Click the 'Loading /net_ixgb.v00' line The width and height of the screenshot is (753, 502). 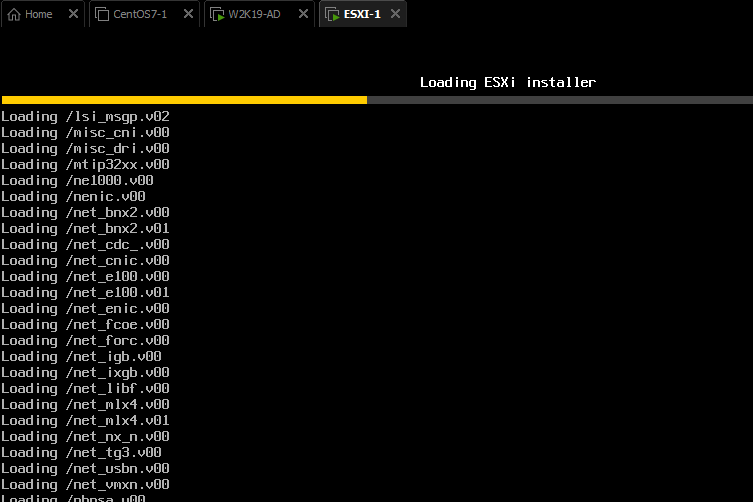[85, 373]
